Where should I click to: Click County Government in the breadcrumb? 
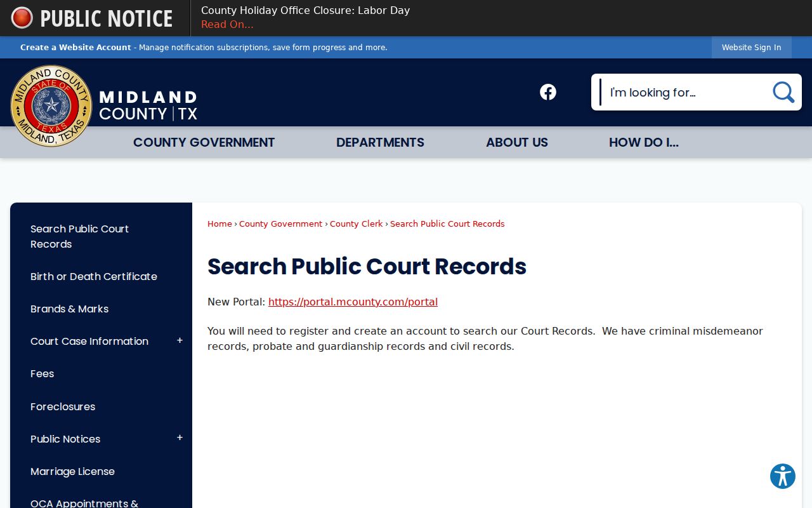coord(280,224)
